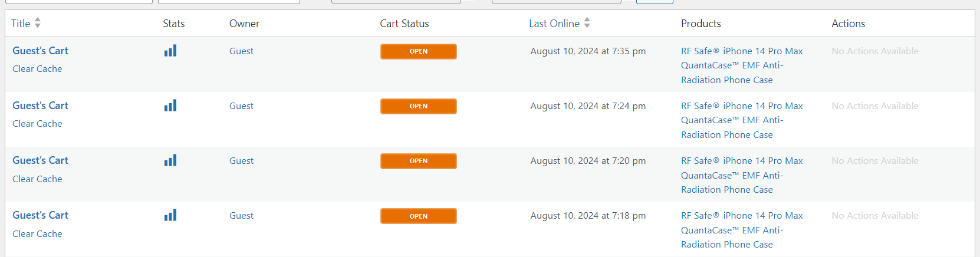Open stats icon for 7:35 pm cart
This screenshot has height=257, width=980.
[x=170, y=51]
